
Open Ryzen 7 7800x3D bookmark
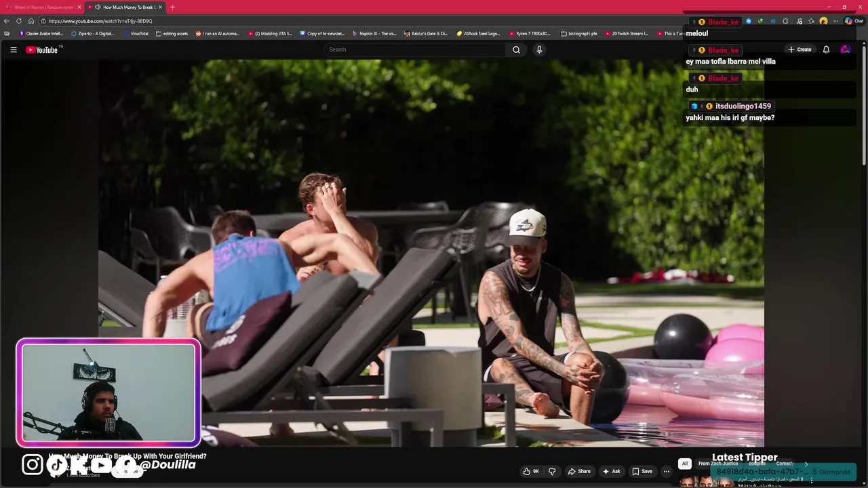[530, 33]
